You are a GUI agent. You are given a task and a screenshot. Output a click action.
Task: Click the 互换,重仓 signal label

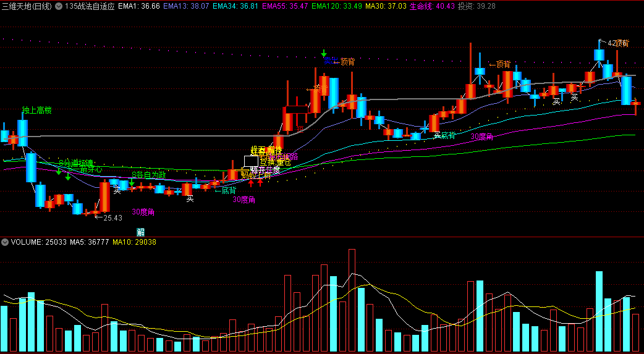point(276,162)
